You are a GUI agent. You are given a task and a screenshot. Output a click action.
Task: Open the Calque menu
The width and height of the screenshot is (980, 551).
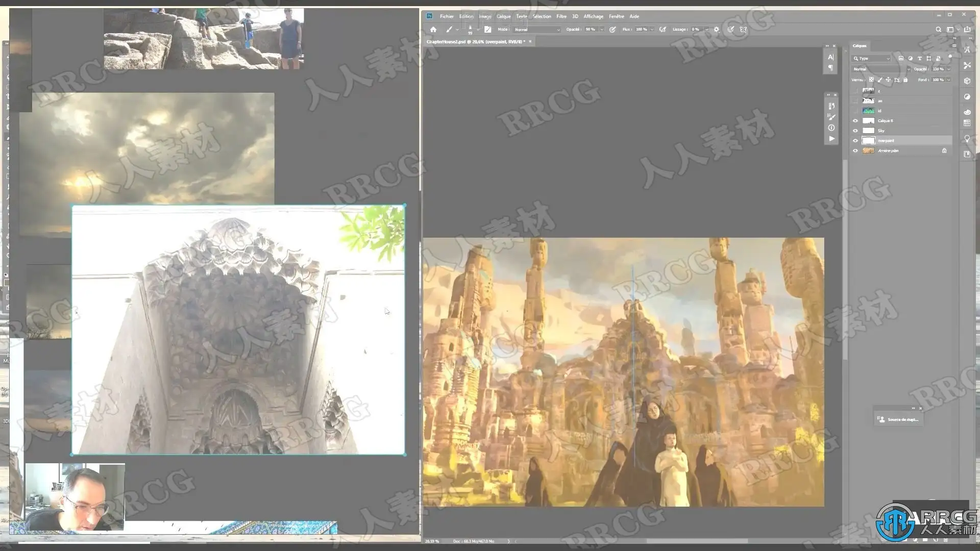pos(503,16)
